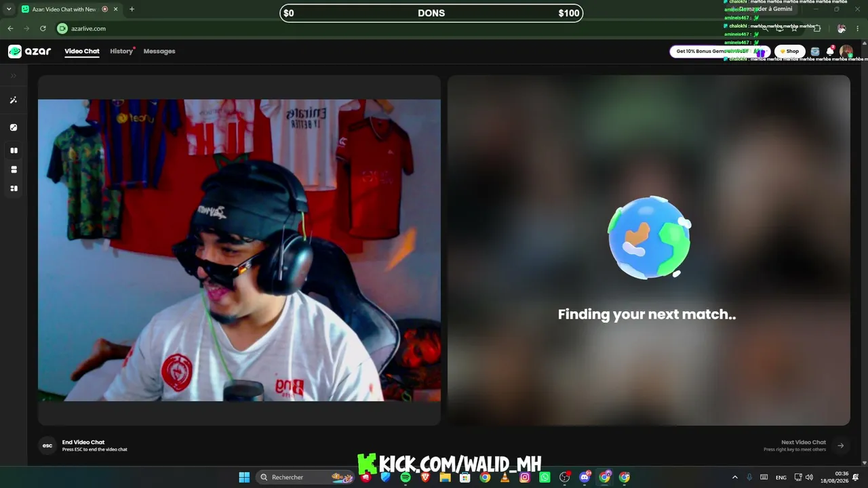Open WhatsApp from the taskbar

[545, 477]
